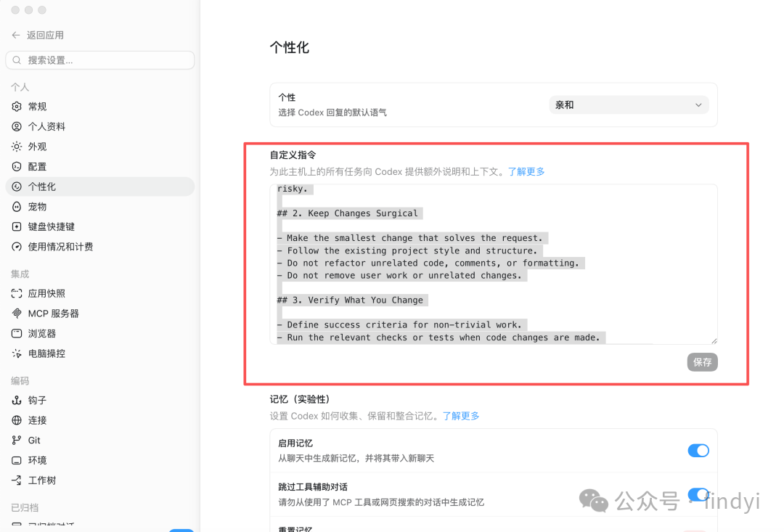This screenshot has width=784, height=532.
Task: Disable the 启用记忆 toggle
Action: click(698, 451)
